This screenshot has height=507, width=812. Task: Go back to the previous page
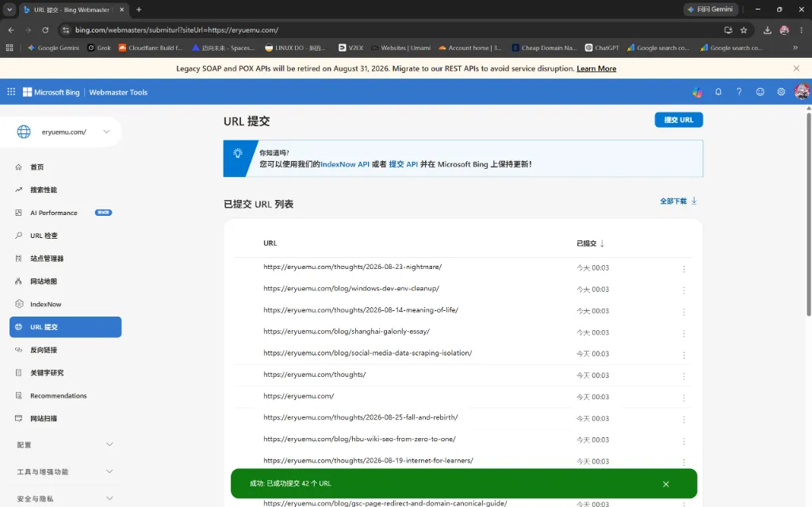(11, 30)
